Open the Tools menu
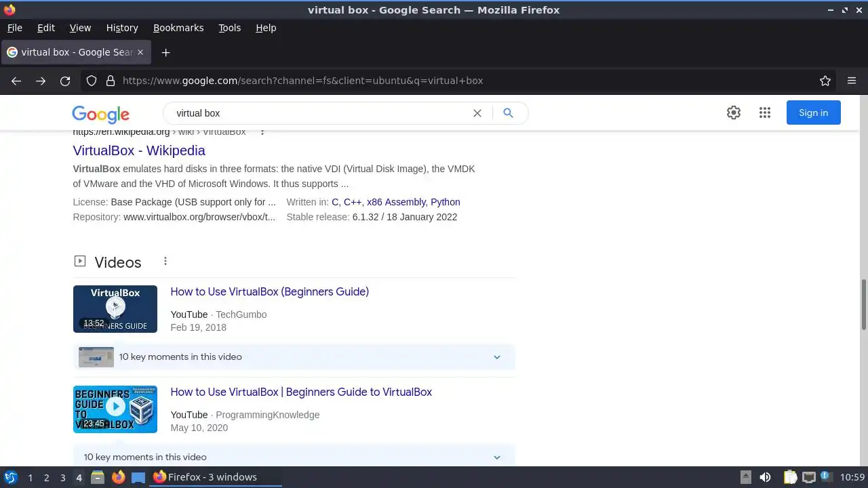This screenshot has width=868, height=488. coord(230,28)
